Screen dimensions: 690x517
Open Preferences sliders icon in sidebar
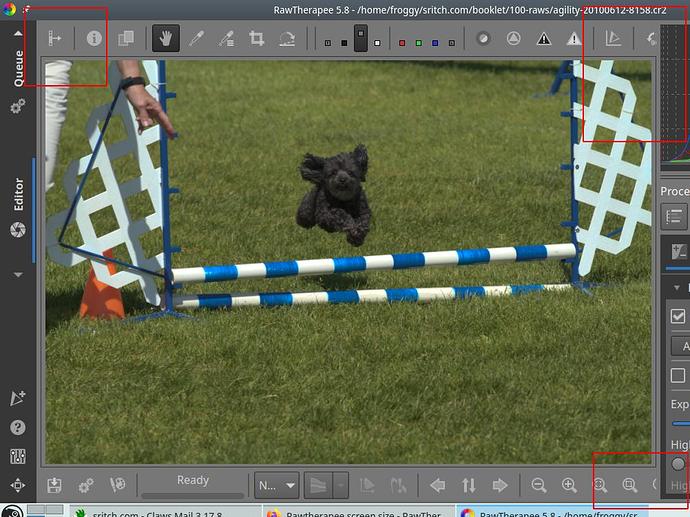tap(18, 457)
